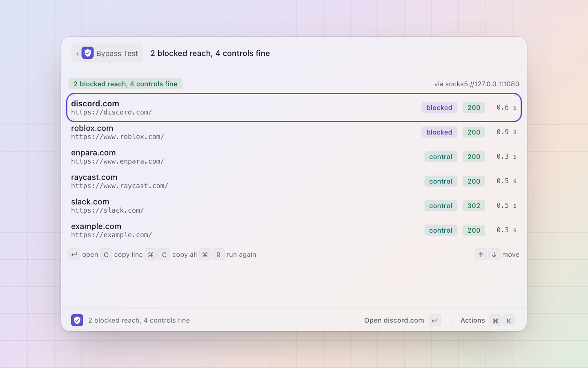588x368 pixels.
Task: Click the Bypass Test shield icon in header
Action: (87, 53)
